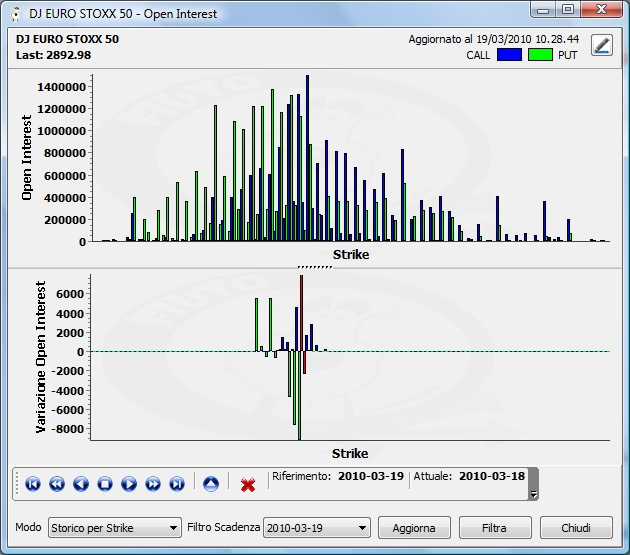Open the Modo dropdown Storico per Strike
Image resolution: width=630 pixels, height=555 pixels.
click(x=115, y=528)
